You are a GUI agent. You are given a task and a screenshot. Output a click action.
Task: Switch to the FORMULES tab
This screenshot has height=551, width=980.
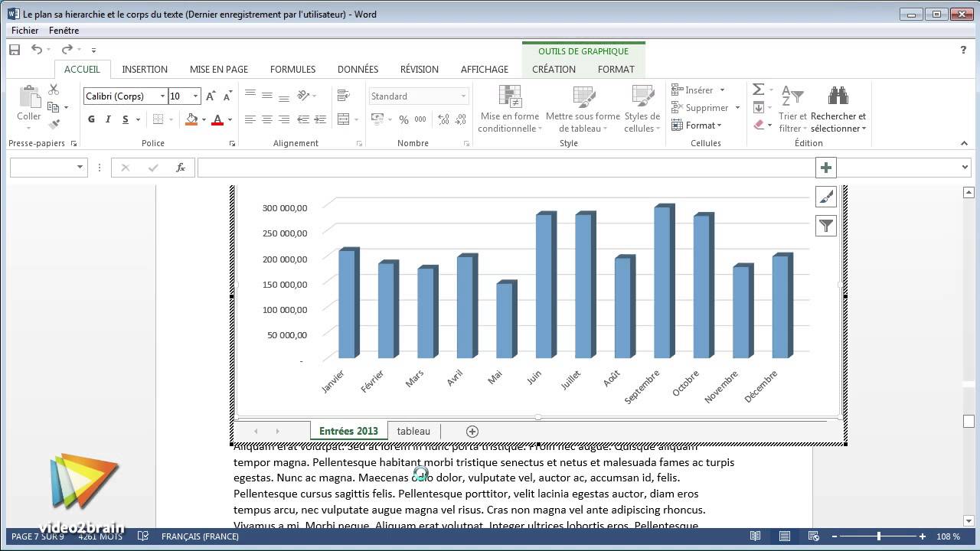(x=292, y=69)
